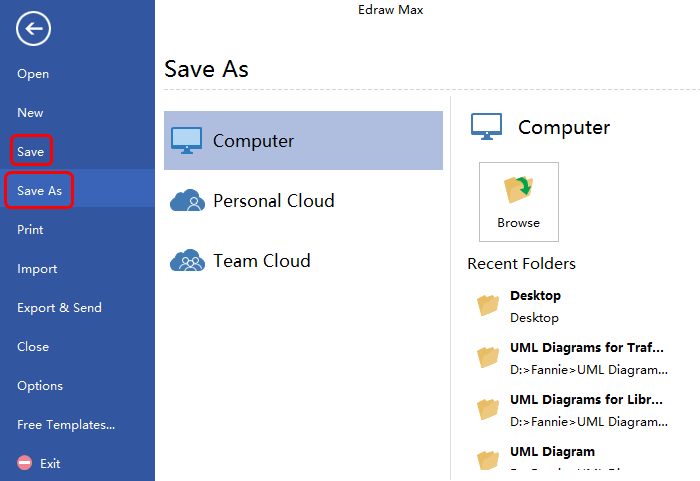Open the Options settings entry
Image resolution: width=700 pixels, height=481 pixels.
pyautogui.click(x=40, y=386)
